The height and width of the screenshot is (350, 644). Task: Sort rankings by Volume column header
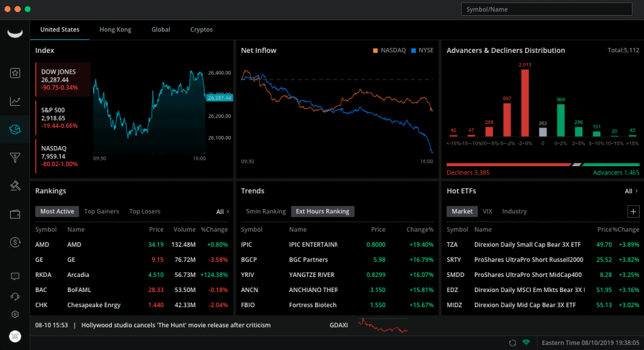(x=184, y=230)
